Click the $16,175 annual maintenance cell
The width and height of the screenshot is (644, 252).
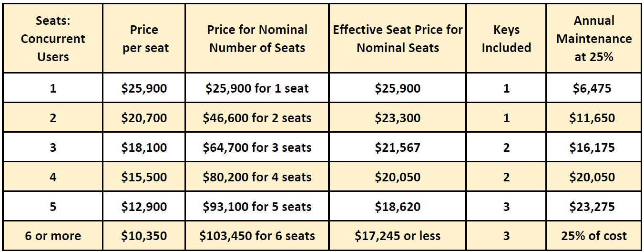(x=594, y=147)
